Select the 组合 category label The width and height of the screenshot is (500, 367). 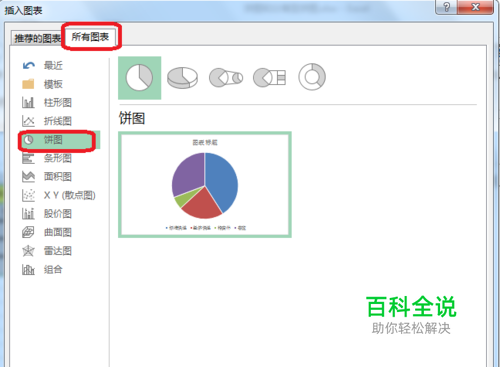click(53, 269)
